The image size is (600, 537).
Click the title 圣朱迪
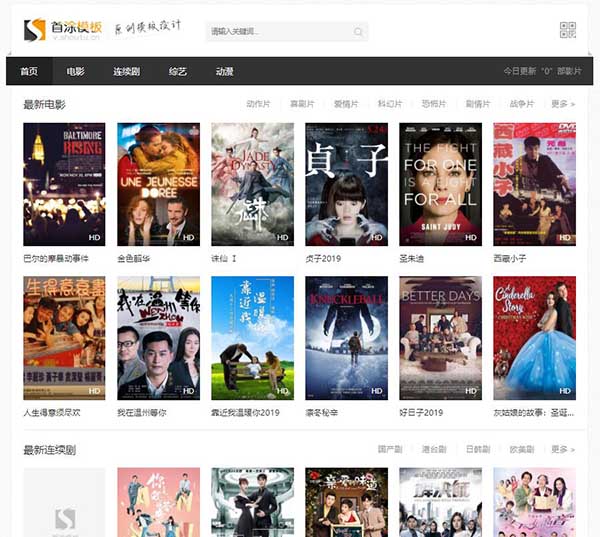point(412,259)
